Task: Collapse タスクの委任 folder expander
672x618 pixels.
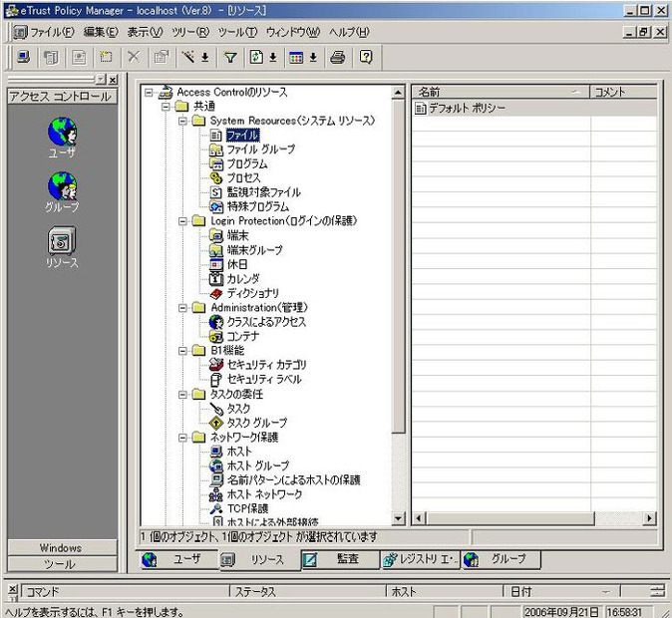Action: click(x=182, y=395)
